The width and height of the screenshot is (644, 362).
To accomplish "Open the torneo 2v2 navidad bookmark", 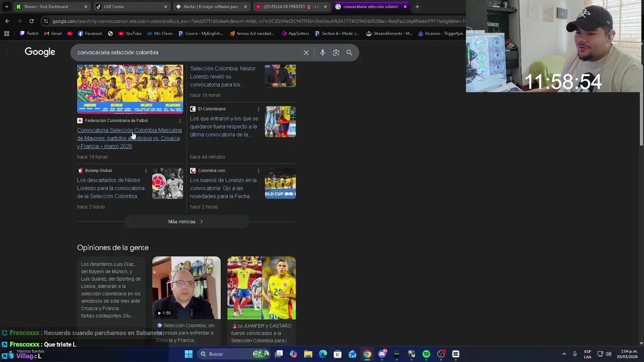I will pyautogui.click(x=252, y=34).
